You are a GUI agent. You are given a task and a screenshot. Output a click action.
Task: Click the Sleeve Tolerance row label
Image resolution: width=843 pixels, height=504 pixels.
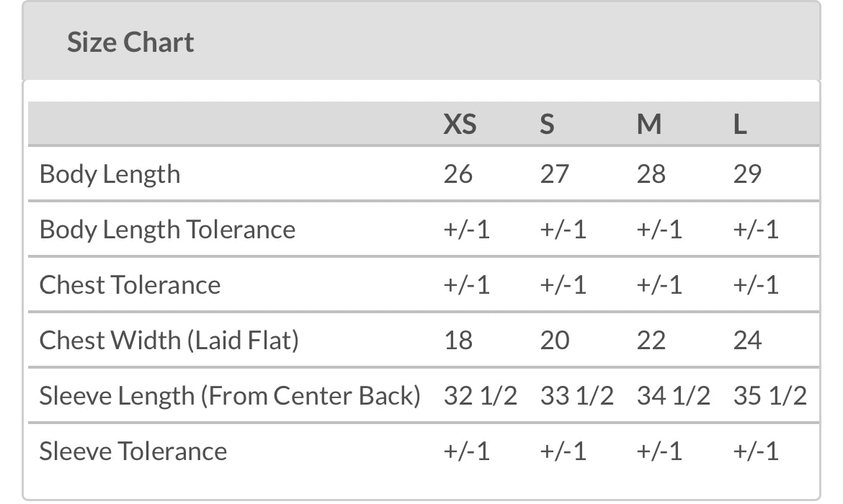(133, 451)
